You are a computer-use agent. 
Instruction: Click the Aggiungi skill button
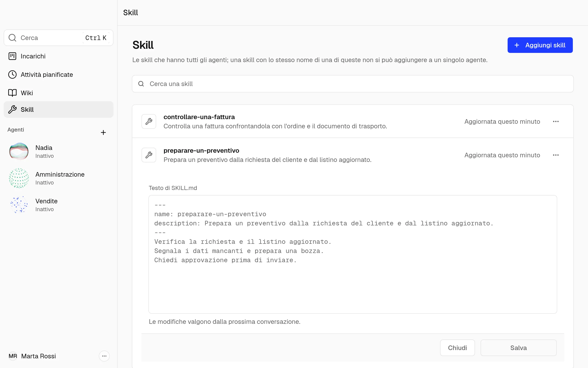point(540,45)
